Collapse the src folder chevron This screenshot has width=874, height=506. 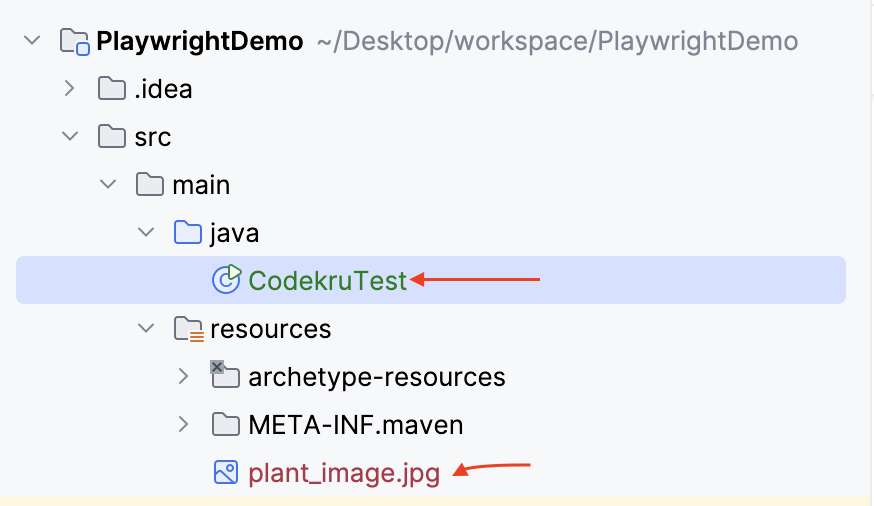pyautogui.click(x=70, y=137)
